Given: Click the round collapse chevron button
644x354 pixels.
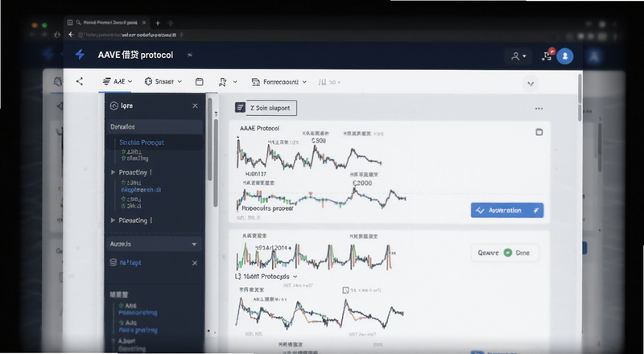Looking at the screenshot, I should [530, 84].
